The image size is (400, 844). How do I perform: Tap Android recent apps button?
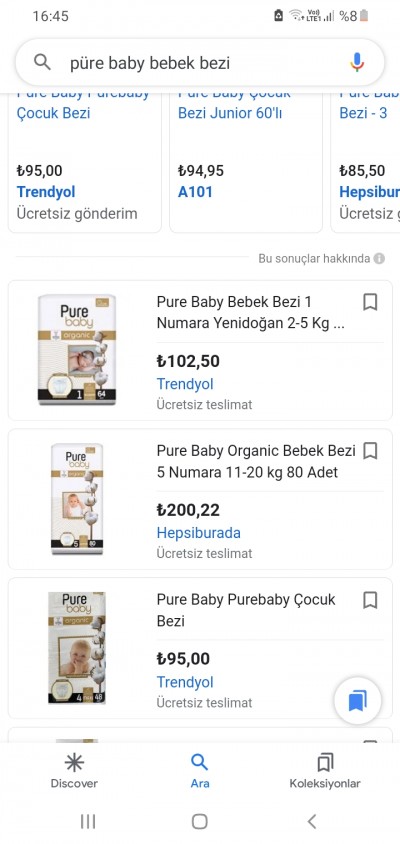point(88,821)
